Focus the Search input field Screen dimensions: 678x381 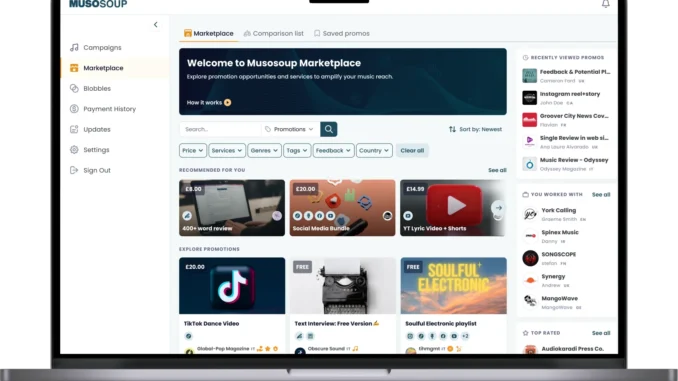tap(221, 129)
